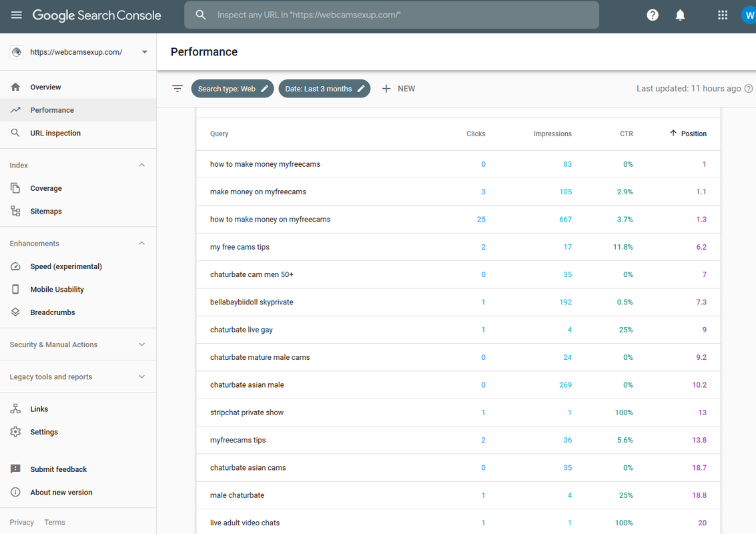Screen dimensions: 756x534
Task: Open the account avatar W
Action: tap(748, 15)
